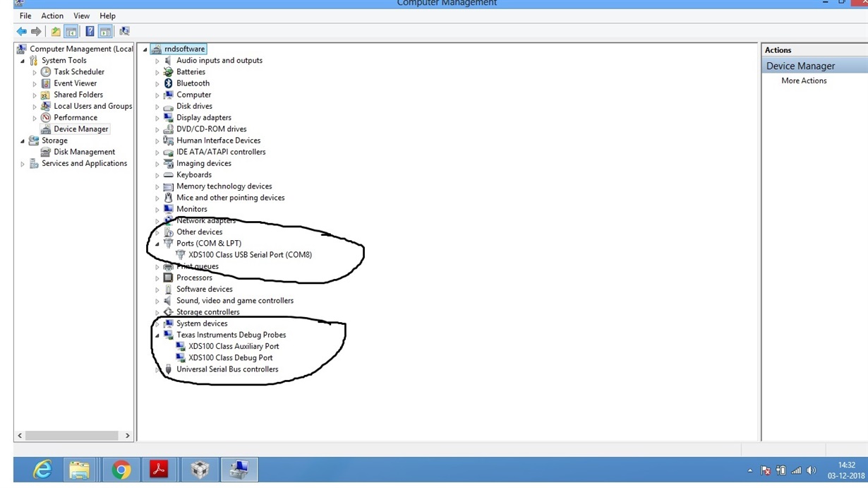Click the Keyboards category icon
Image resolution: width=868 pixels, height=488 pixels.
coord(168,175)
